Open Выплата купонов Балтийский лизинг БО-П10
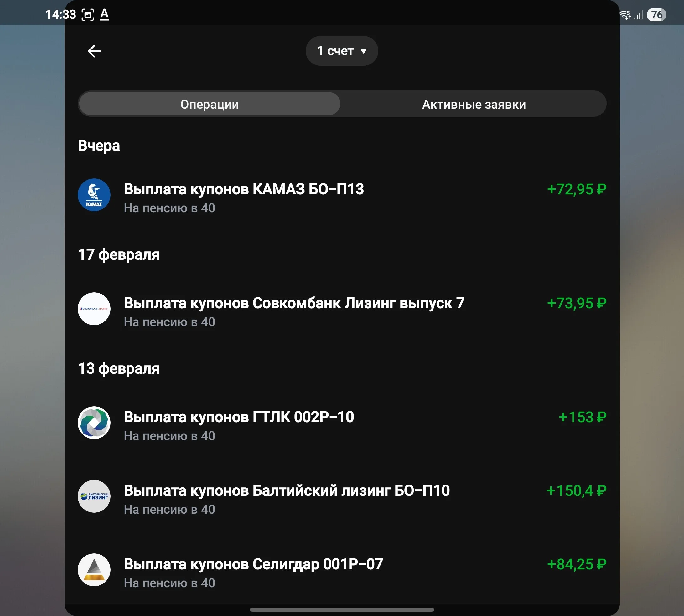684x616 pixels. pyautogui.click(x=342, y=499)
